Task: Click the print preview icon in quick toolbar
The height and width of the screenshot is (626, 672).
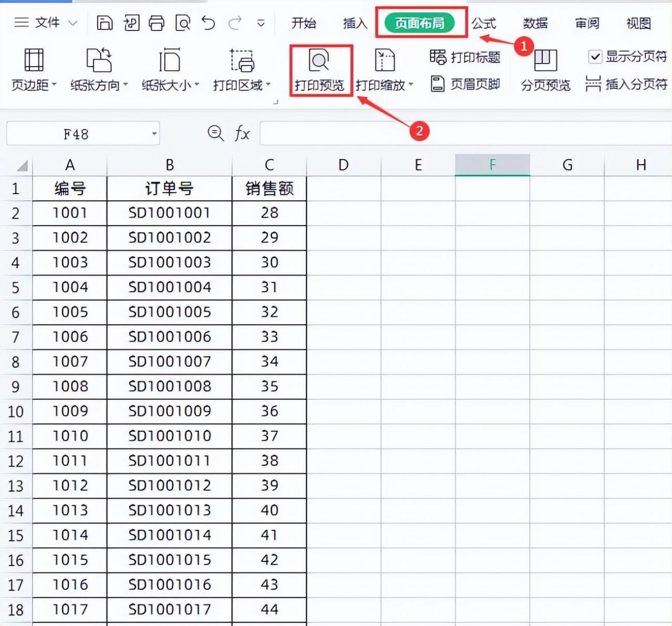Action: 183,23
